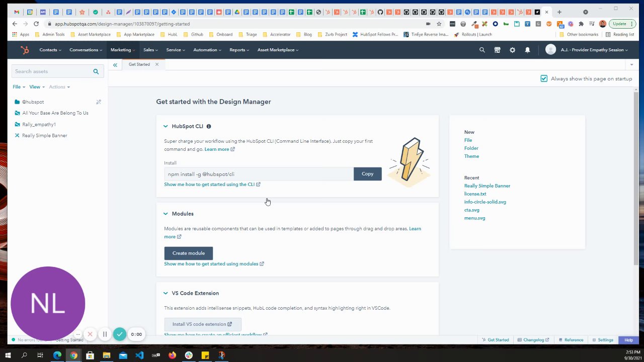Open the A.J. Provider Empathy Session account menu
The width and height of the screenshot is (644, 362).
click(587, 50)
